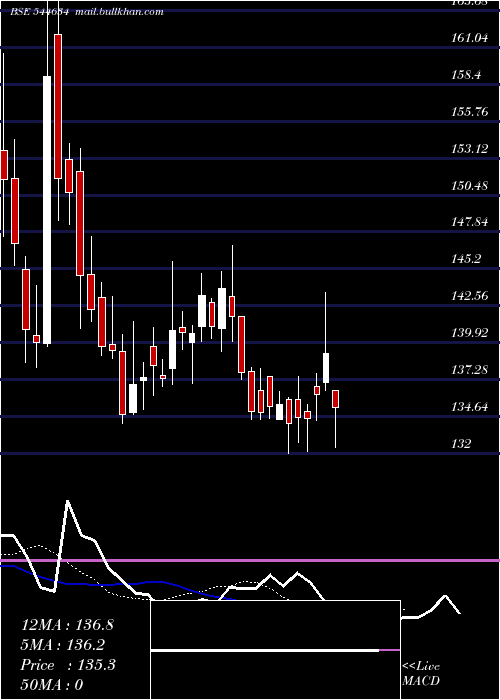Click the 158.4 price axis label
Viewport: 500px width, 700px height.
(x=466, y=75)
